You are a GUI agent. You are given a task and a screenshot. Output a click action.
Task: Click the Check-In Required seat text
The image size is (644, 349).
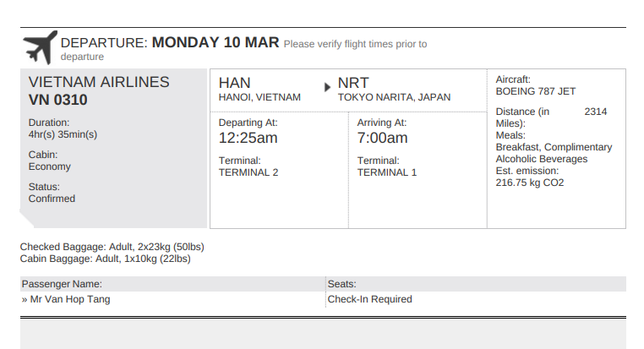[369, 299]
